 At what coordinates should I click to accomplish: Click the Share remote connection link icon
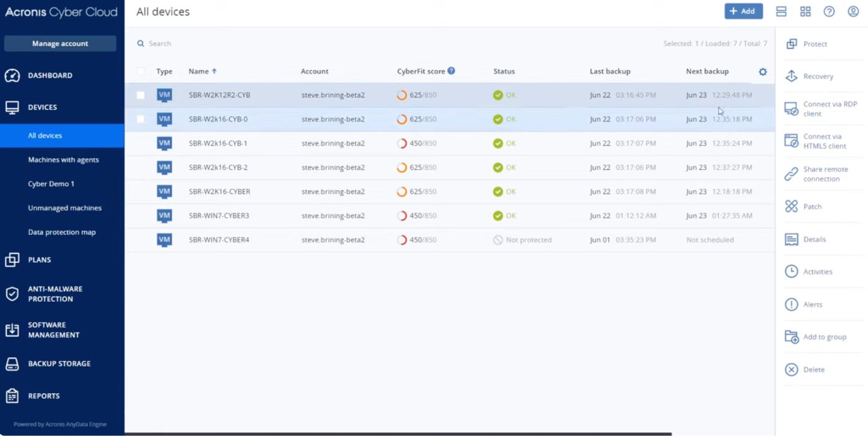[792, 174]
